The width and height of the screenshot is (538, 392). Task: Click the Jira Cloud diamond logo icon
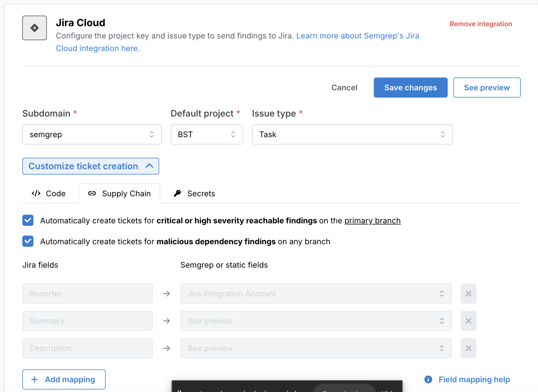(35, 28)
